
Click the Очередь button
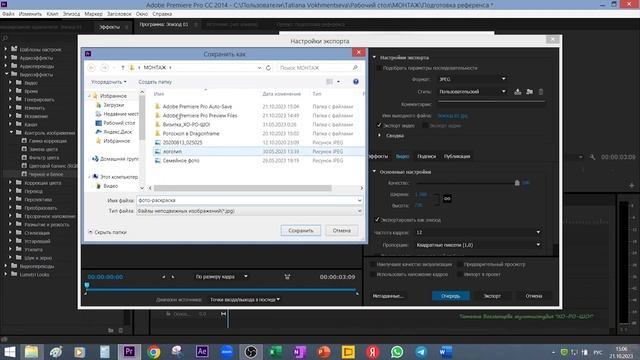(x=451, y=296)
